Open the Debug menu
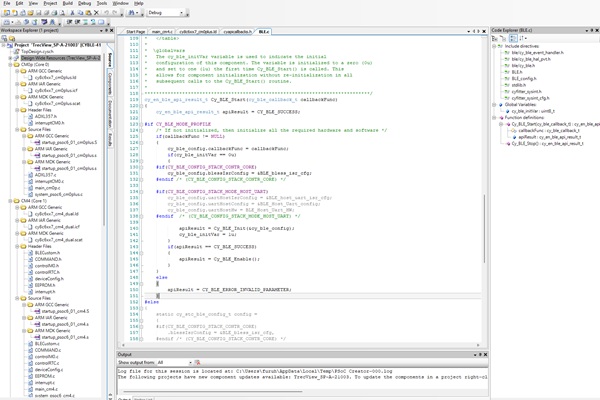 pos(84,3)
